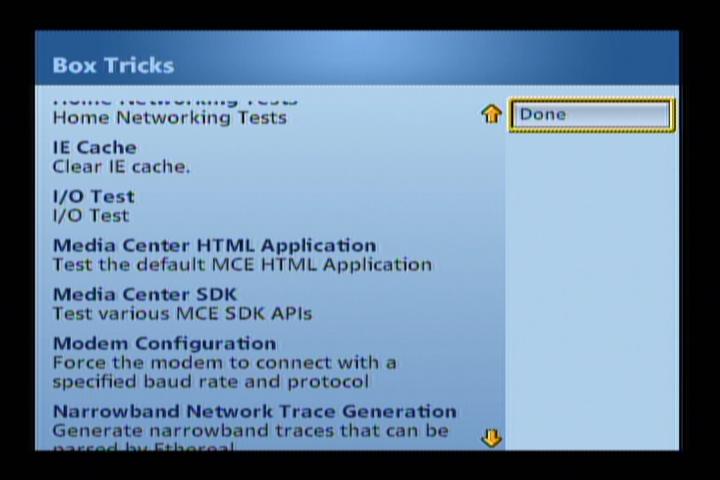
Task: Open Modem Configuration
Action: tap(164, 343)
